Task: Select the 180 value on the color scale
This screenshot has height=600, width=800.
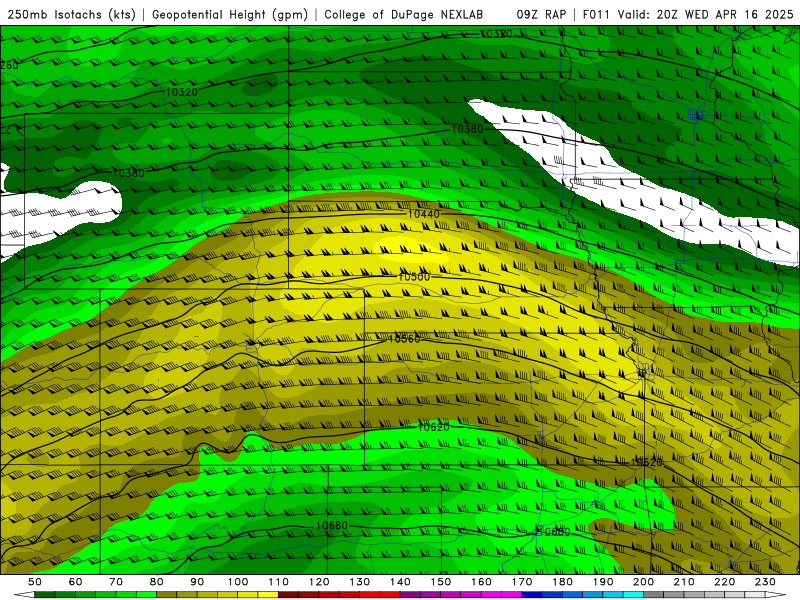Action: click(563, 582)
